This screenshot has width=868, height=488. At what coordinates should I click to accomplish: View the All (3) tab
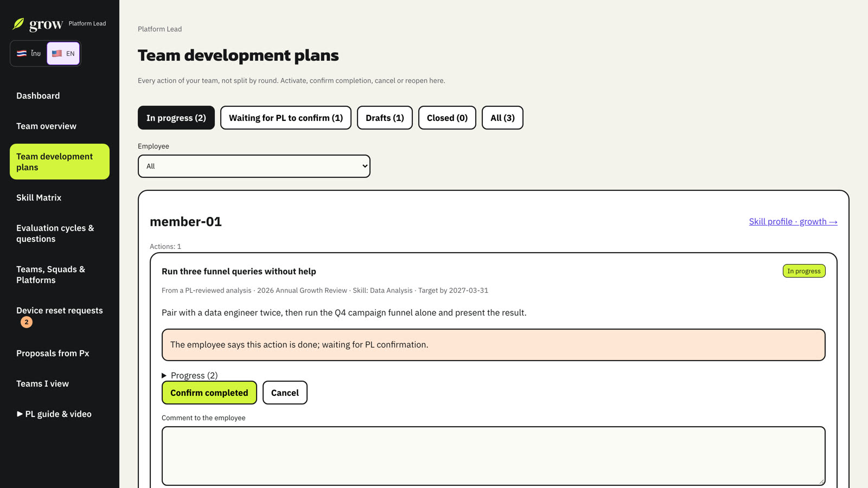pyautogui.click(x=502, y=118)
